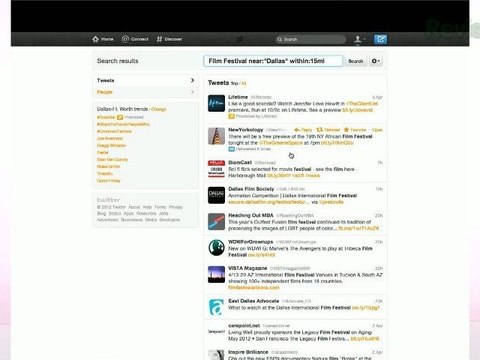Click the Twitter bird logo in navbar

coord(239,39)
